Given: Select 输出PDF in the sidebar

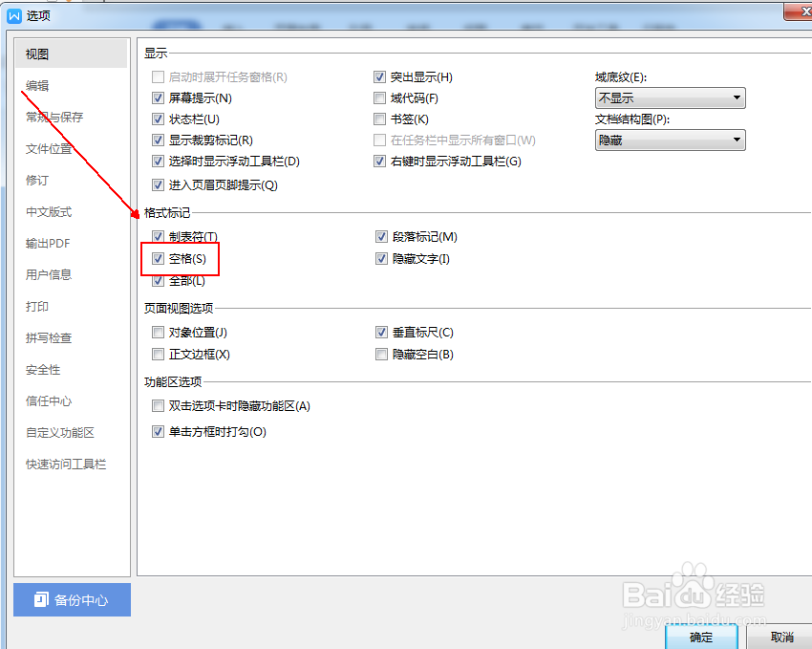Looking at the screenshot, I should pyautogui.click(x=48, y=244).
